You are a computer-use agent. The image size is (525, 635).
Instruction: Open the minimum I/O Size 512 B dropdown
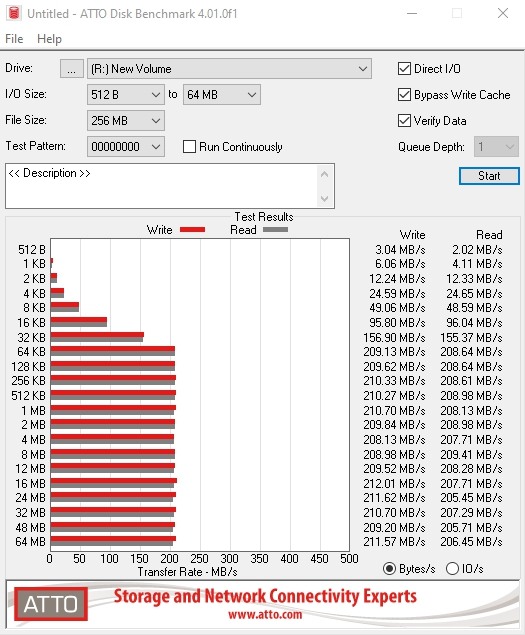point(126,95)
